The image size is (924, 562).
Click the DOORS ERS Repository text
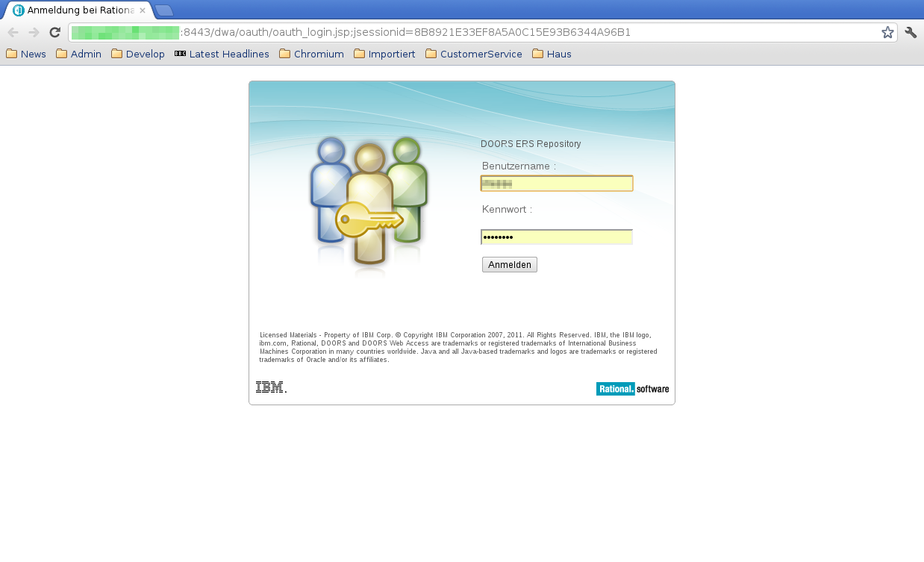pos(531,144)
